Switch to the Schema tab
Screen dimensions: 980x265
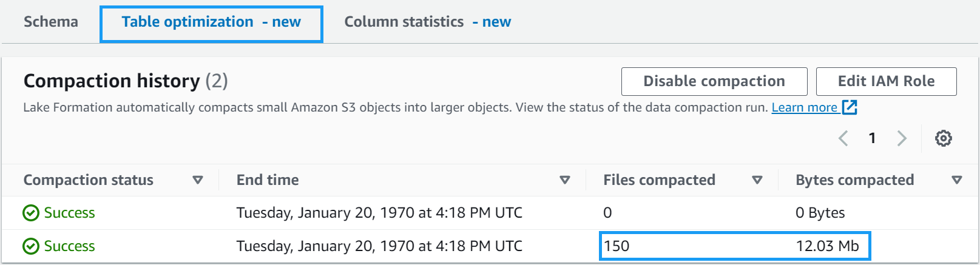click(x=51, y=22)
